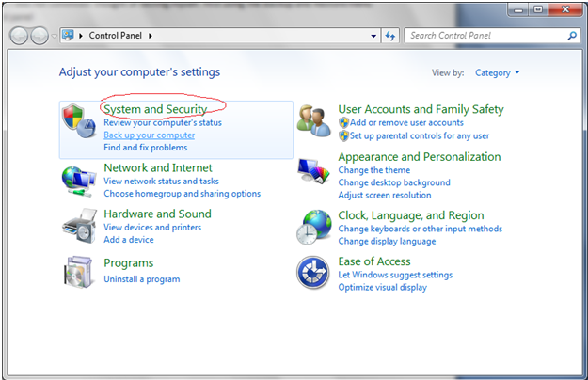The image size is (588, 380).
Task: Open Network and Internet category
Action: [158, 167]
